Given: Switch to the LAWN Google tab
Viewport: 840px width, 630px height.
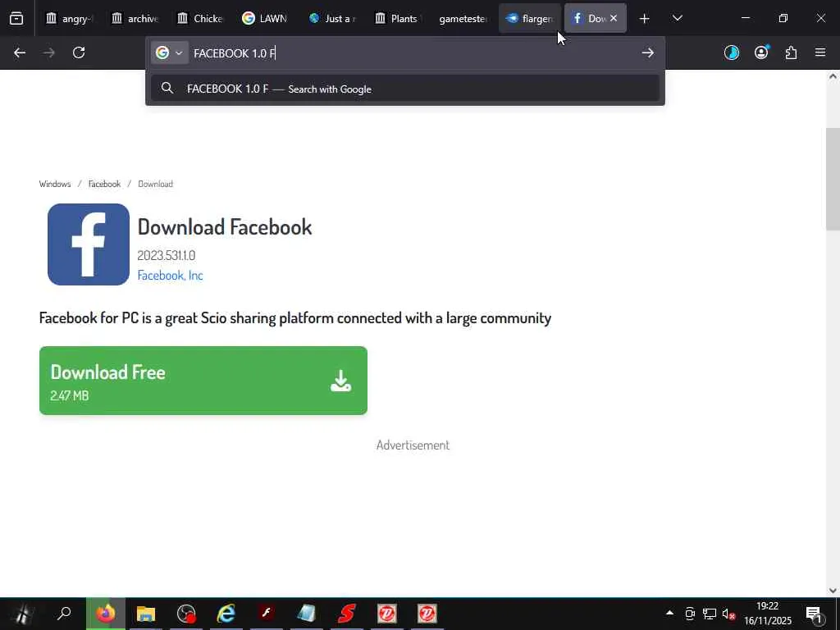Looking at the screenshot, I should pyautogui.click(x=266, y=18).
